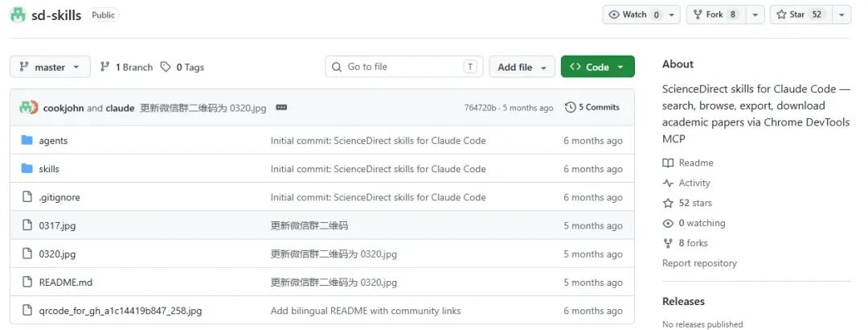Open the 0 watching link
Viewport: 868px width, 330px height.
click(702, 223)
